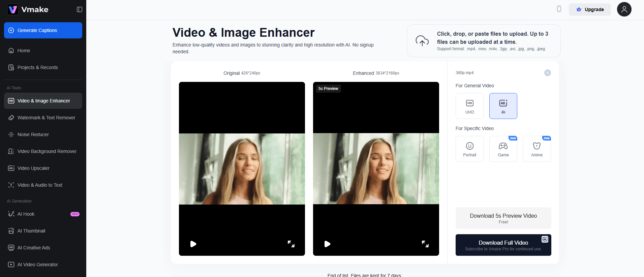Select the 4k enhancement option

point(503,106)
